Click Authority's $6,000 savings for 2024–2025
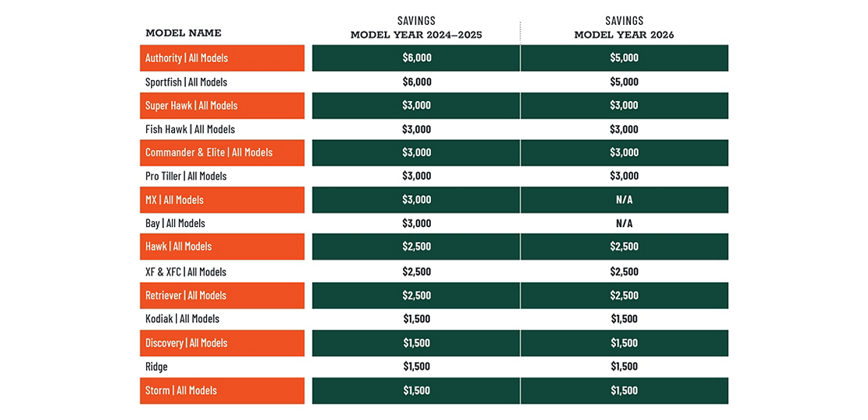868x420 pixels. click(x=416, y=58)
